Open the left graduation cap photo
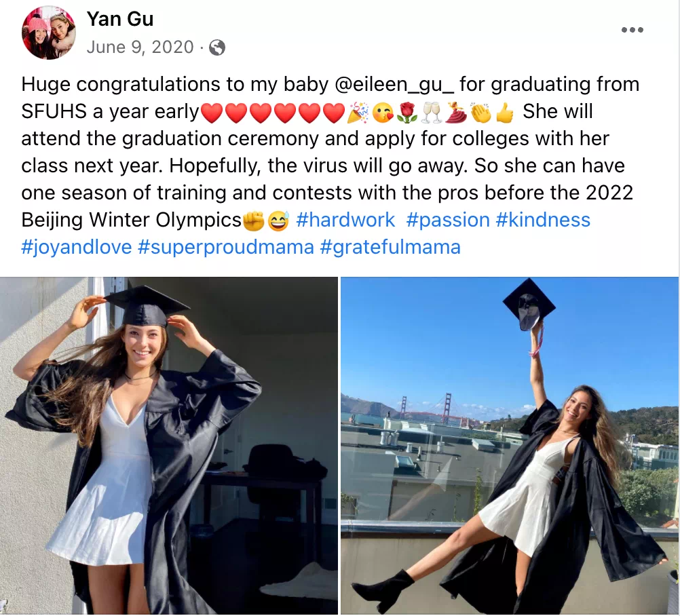This screenshot has height=616, width=680. [x=169, y=446]
